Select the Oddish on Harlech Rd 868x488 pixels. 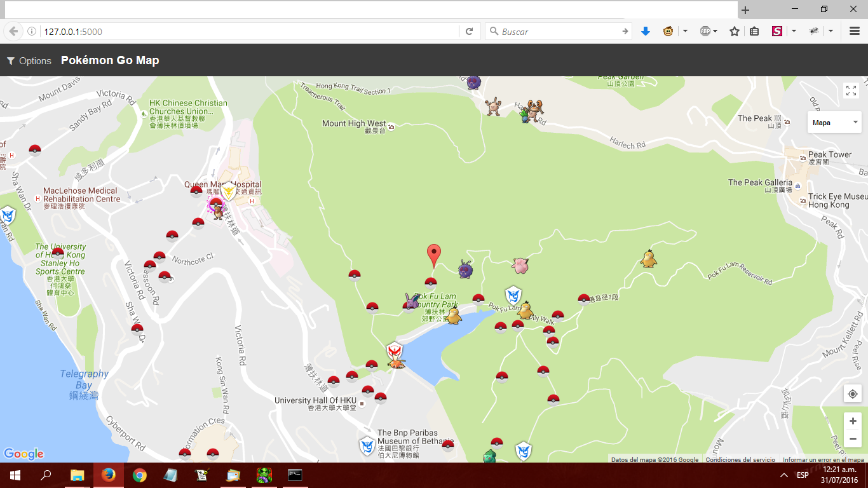coord(524,114)
